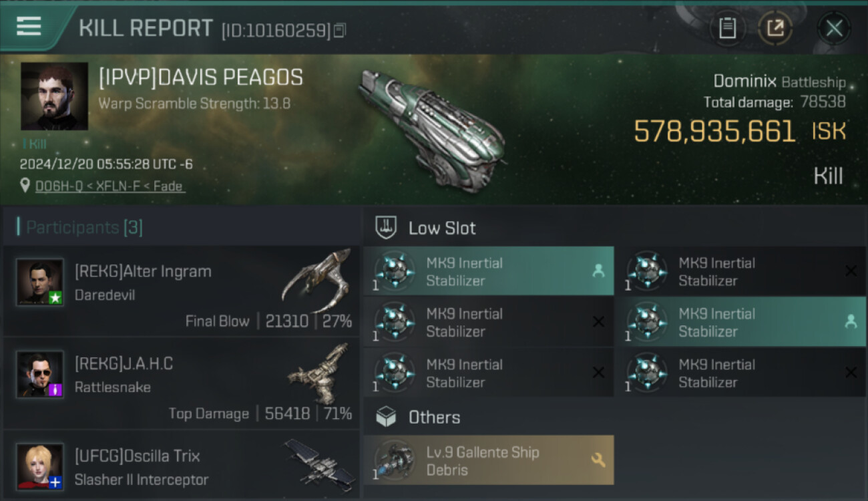Open Davis Peagos character portrait
868x501 pixels.
(x=54, y=96)
